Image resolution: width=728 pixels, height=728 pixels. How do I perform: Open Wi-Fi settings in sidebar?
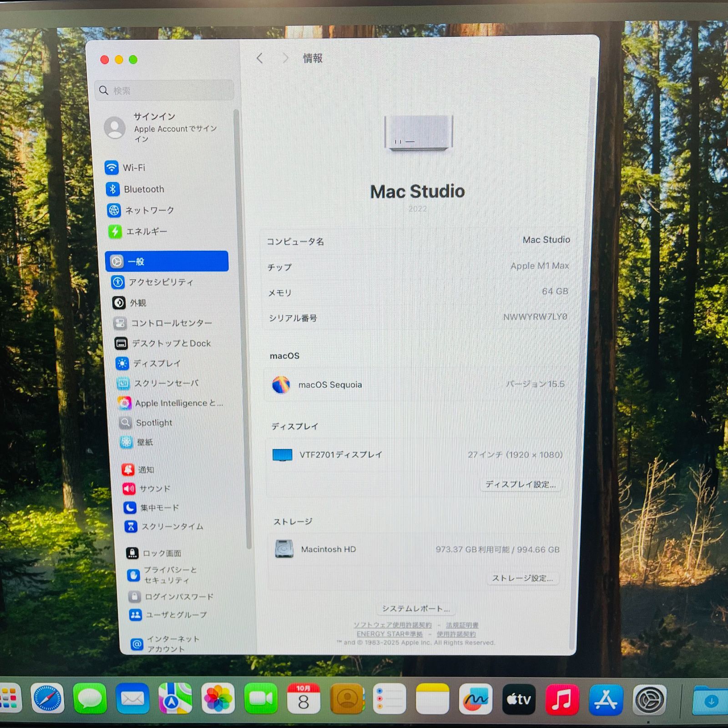[x=134, y=168]
